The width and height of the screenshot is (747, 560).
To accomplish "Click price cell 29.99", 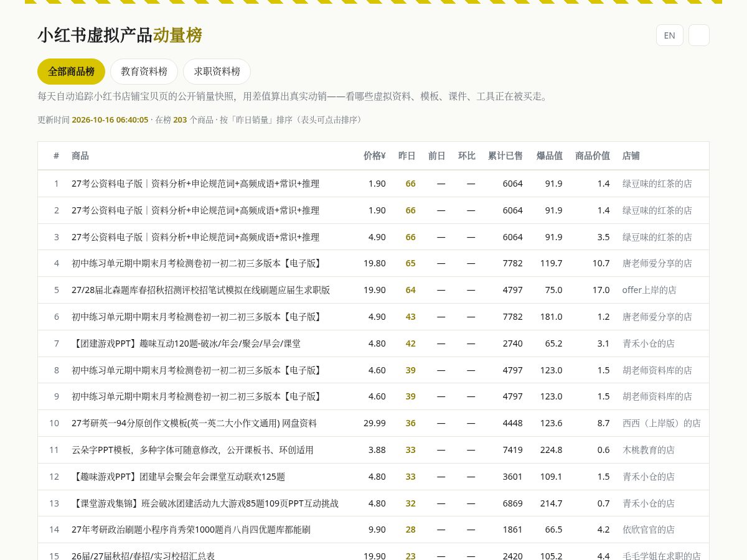I will click(375, 423).
